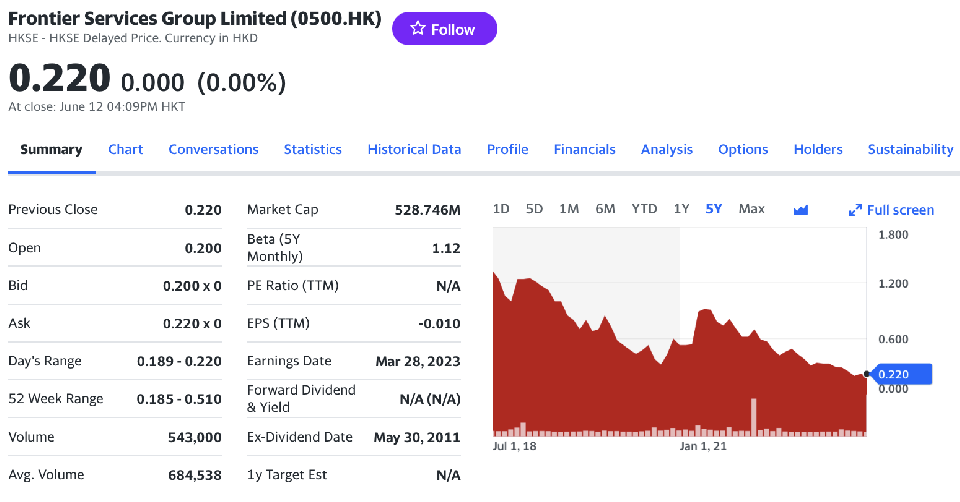The width and height of the screenshot is (960, 502).
Task: Open the Statistics tab
Action: [312, 149]
